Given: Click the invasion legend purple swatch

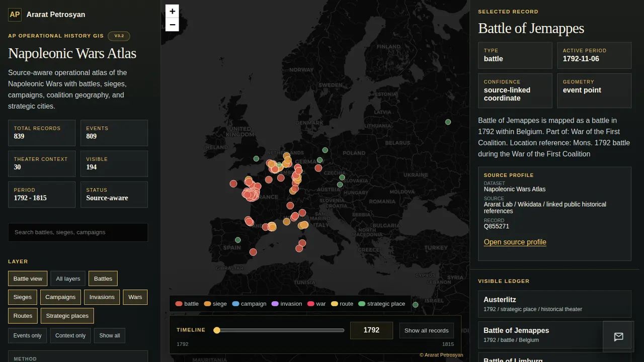Looking at the screenshot, I should (275, 304).
